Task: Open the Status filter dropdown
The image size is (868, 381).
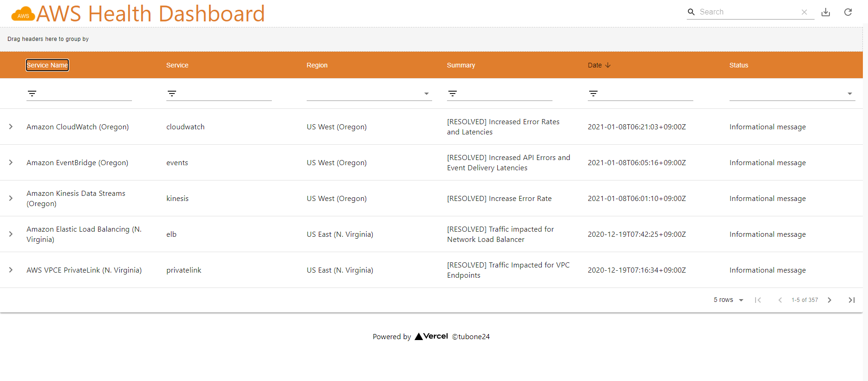Action: tap(849, 94)
